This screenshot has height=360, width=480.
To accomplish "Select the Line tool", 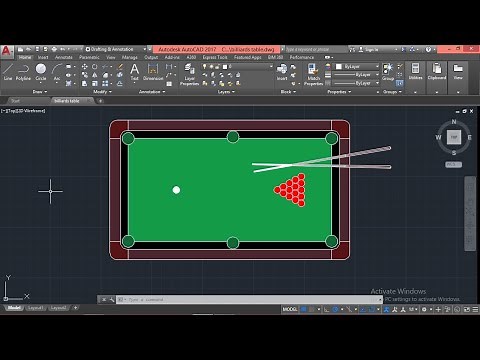I will point(8,72).
